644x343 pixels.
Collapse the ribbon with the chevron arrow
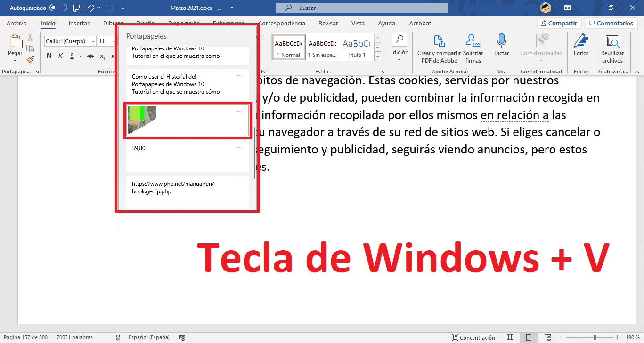(637, 72)
